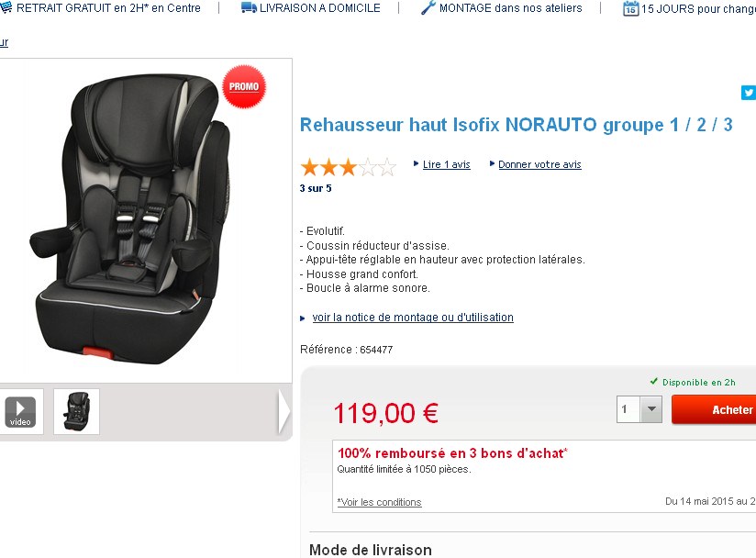Click the red Acheter button

pyautogui.click(x=714, y=409)
